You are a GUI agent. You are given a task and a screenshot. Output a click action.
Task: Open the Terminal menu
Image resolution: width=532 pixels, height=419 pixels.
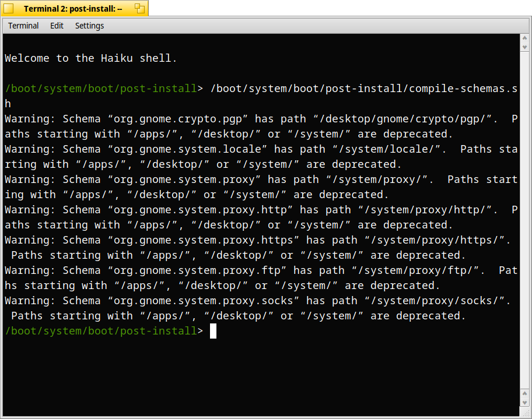[23, 26]
